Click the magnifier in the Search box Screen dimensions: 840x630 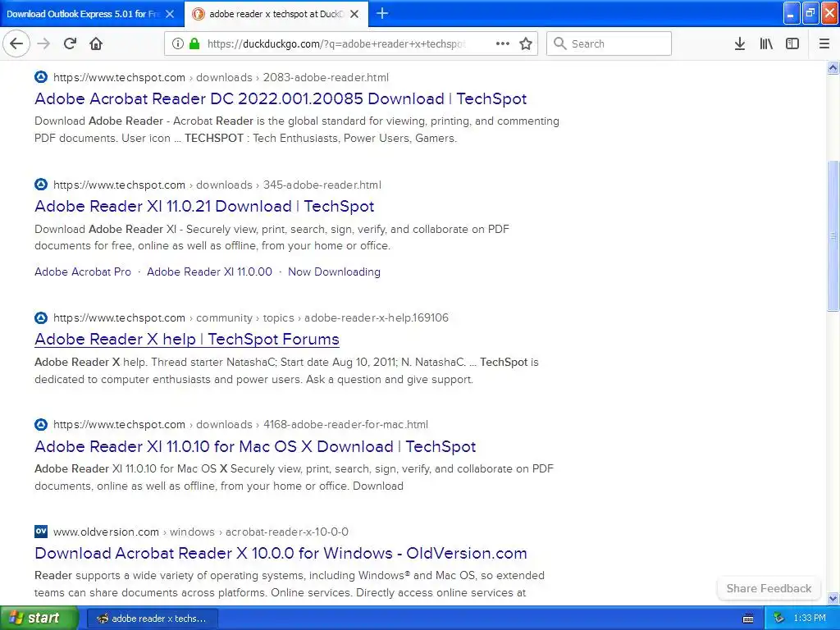pyautogui.click(x=559, y=43)
